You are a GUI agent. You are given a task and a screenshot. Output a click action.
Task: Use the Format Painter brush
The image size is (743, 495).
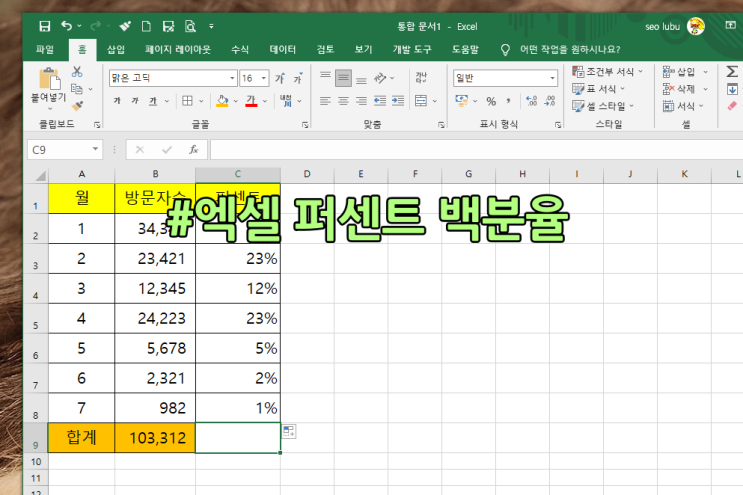click(78, 105)
